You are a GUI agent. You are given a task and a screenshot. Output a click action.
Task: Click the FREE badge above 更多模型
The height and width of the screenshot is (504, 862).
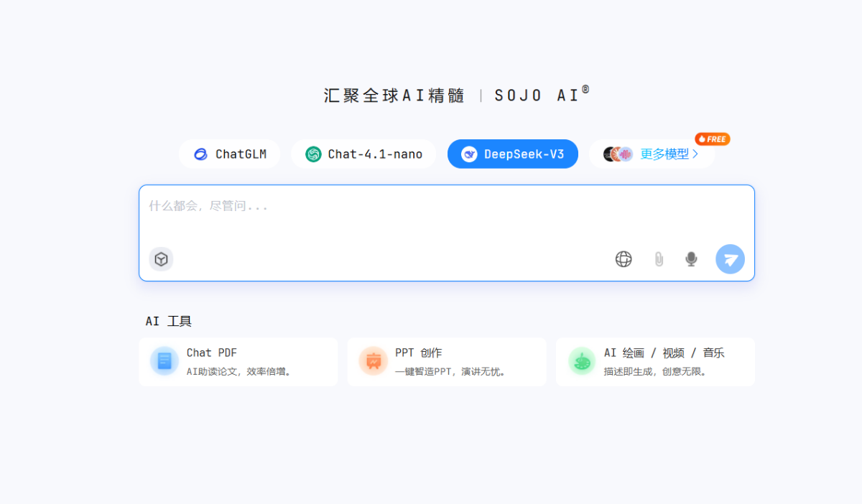[x=713, y=139]
